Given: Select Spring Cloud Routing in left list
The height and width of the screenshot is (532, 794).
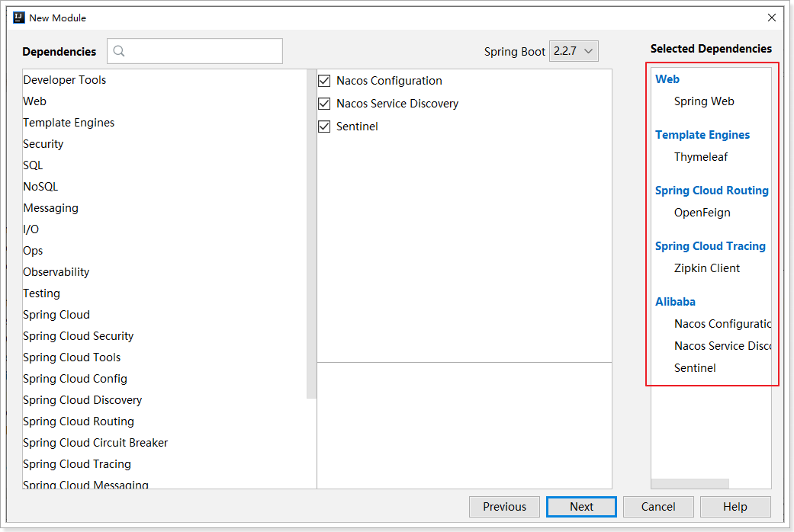Looking at the screenshot, I should (x=79, y=421).
